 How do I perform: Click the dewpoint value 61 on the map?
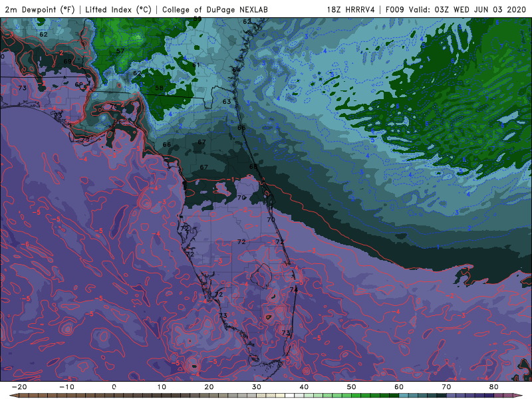pos(196,65)
